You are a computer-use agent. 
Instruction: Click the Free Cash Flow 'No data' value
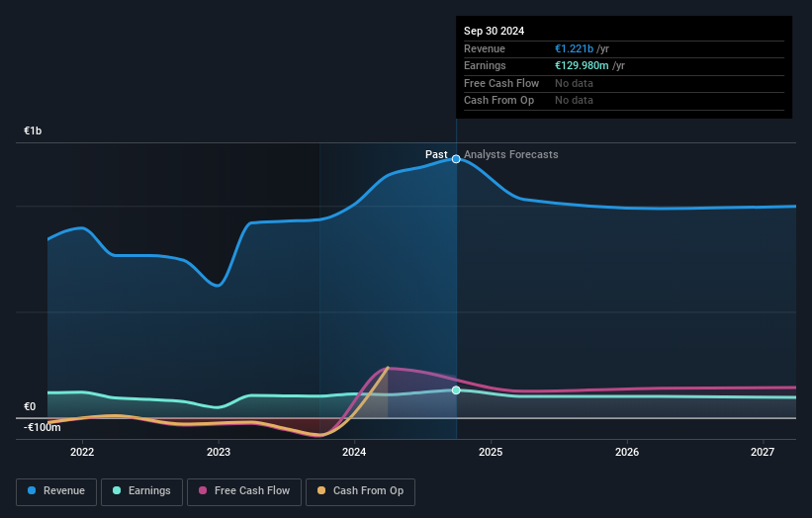[x=574, y=83]
